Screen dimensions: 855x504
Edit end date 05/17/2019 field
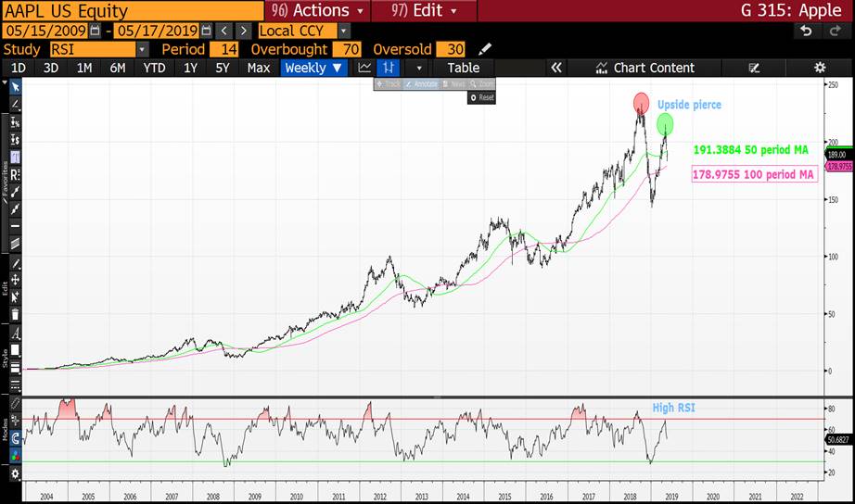157,31
